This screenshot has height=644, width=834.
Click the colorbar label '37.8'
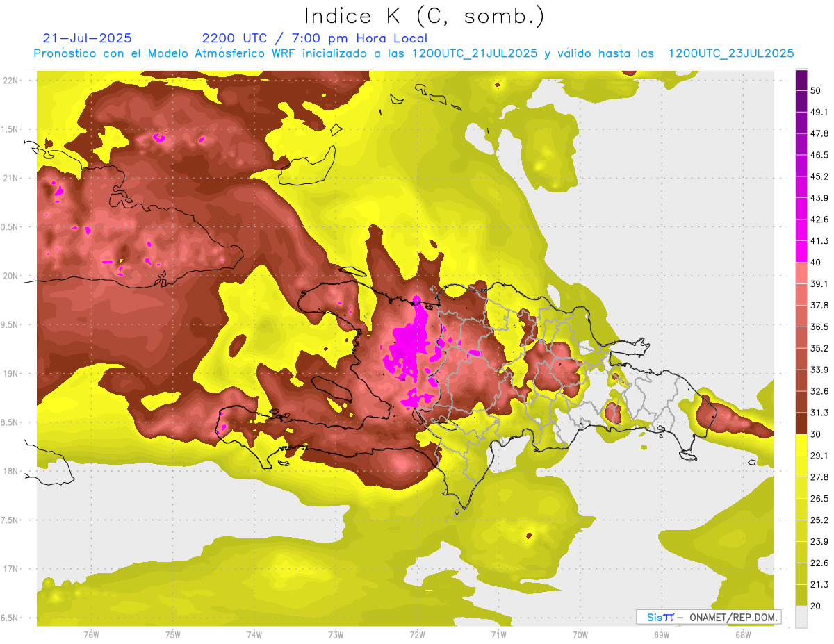(820, 305)
